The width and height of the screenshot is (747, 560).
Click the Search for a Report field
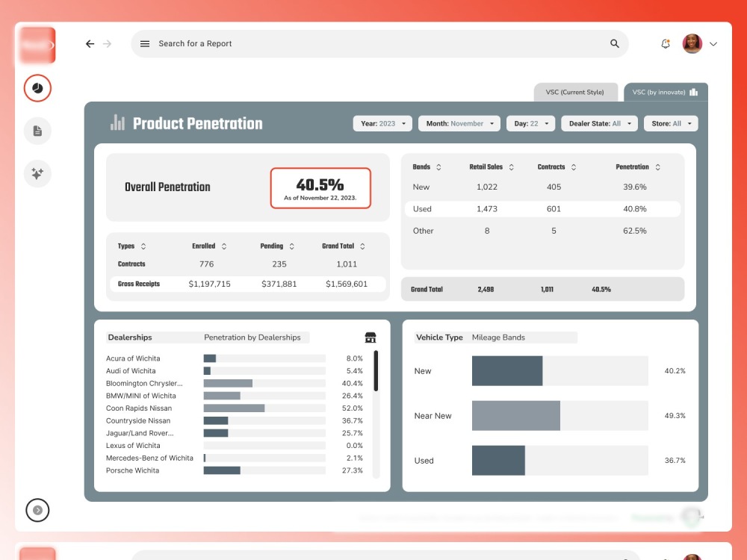click(x=379, y=44)
